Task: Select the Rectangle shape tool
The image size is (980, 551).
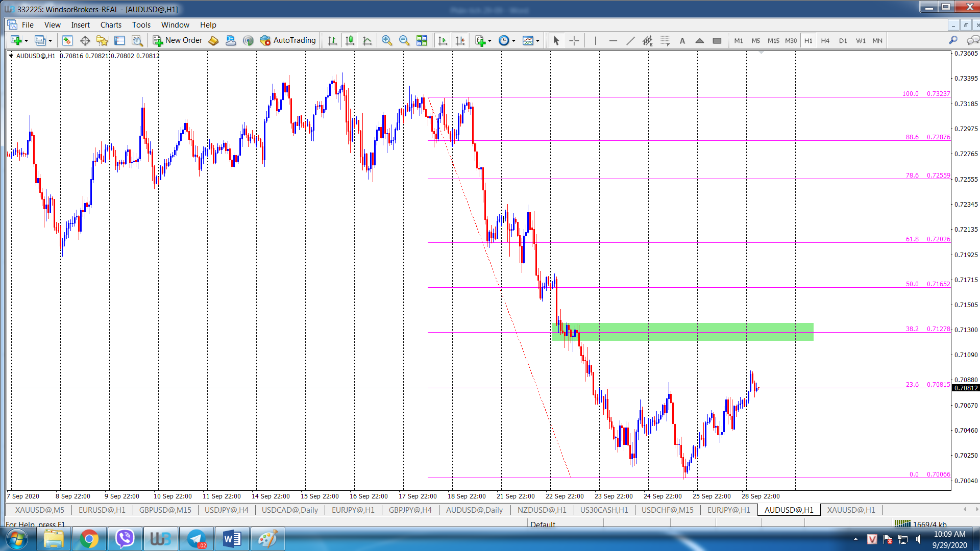Action: tap(717, 40)
